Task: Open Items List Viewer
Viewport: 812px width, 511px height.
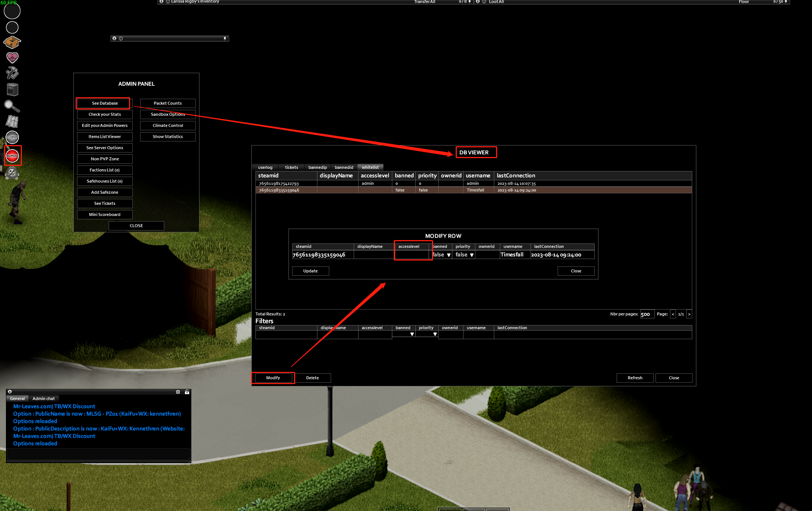Action: click(105, 137)
